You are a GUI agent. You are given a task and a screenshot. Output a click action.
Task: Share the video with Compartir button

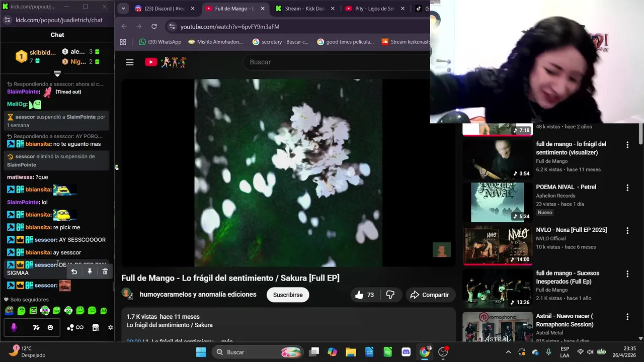coord(429,295)
